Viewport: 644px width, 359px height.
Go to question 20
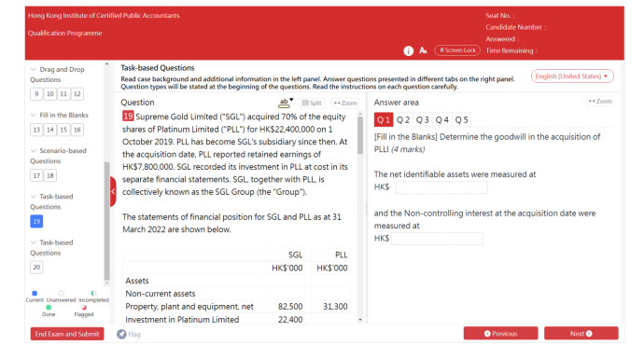click(x=36, y=267)
